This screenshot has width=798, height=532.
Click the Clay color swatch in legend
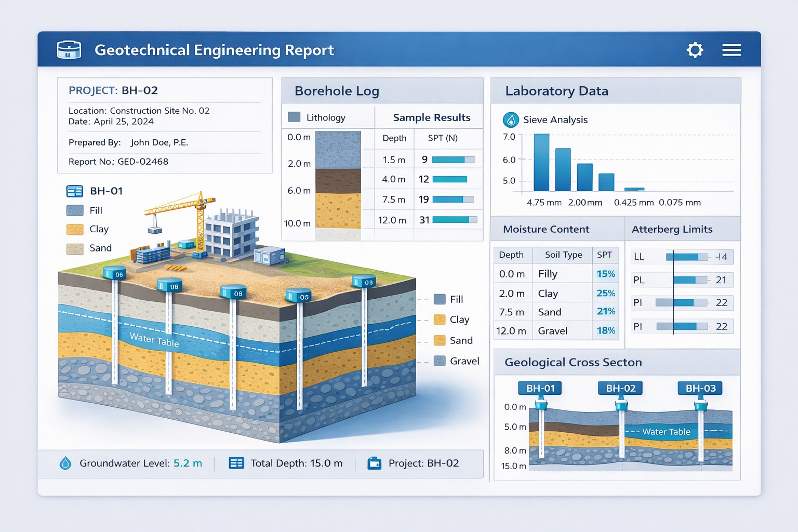[x=74, y=229]
